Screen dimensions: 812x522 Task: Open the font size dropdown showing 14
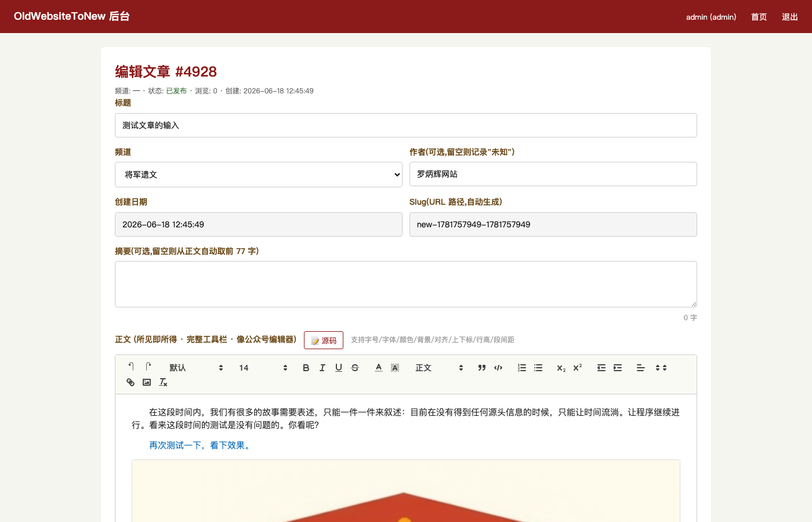[263, 368]
